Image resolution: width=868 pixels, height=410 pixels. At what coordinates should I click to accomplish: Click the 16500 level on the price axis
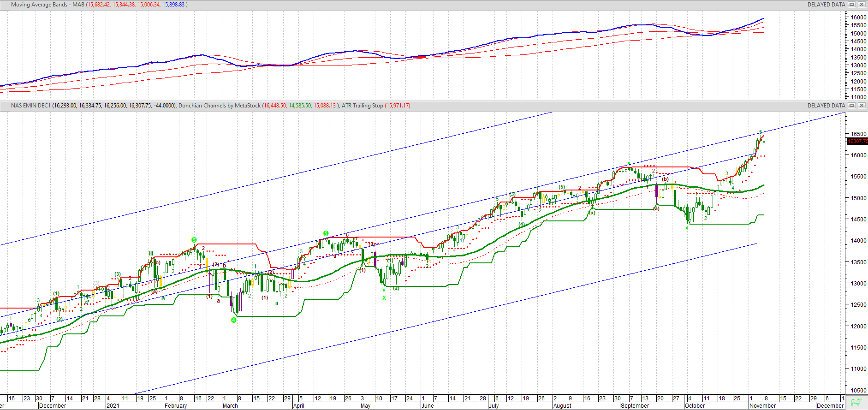[x=858, y=134]
